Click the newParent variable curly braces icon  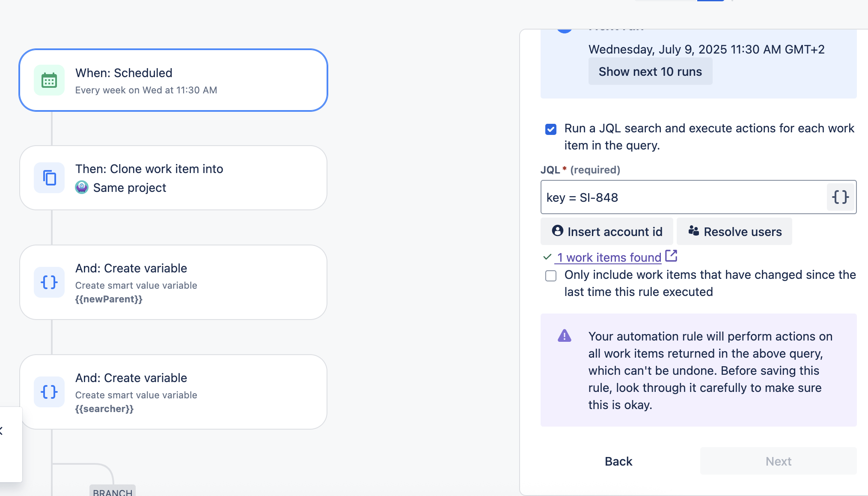tap(49, 282)
